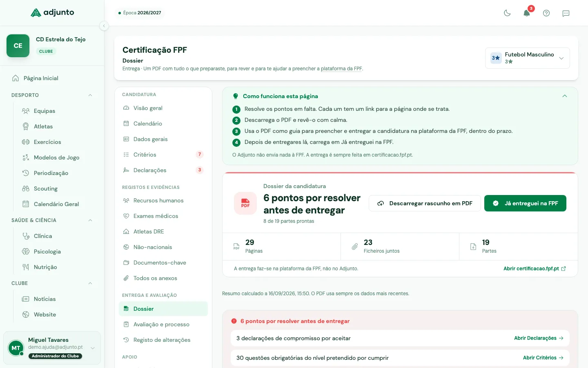Image resolution: width=588 pixels, height=368 pixels.
Task: Click the Avaliação e processo clipboard icon
Action: coord(126,324)
